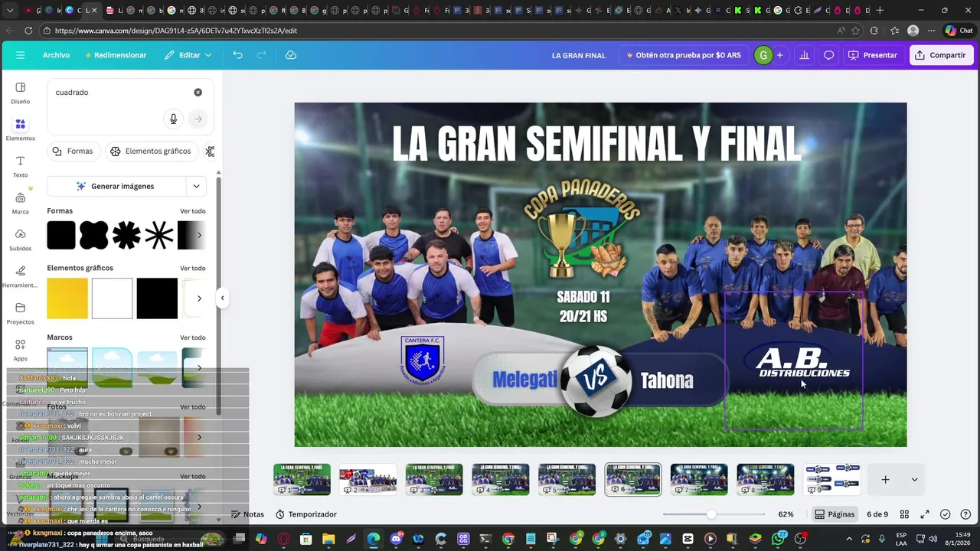Open the Elementos sidebar tab
980x551 pixels.
[21, 129]
